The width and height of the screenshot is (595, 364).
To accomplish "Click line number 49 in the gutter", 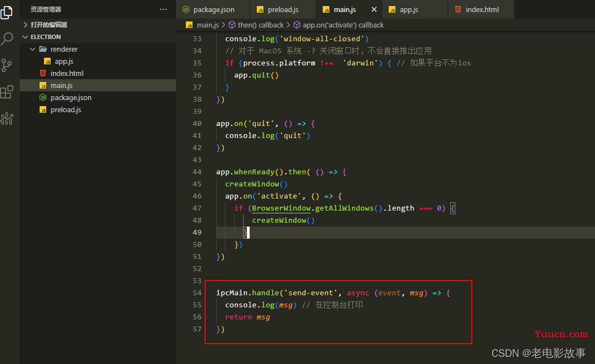I will click(197, 232).
